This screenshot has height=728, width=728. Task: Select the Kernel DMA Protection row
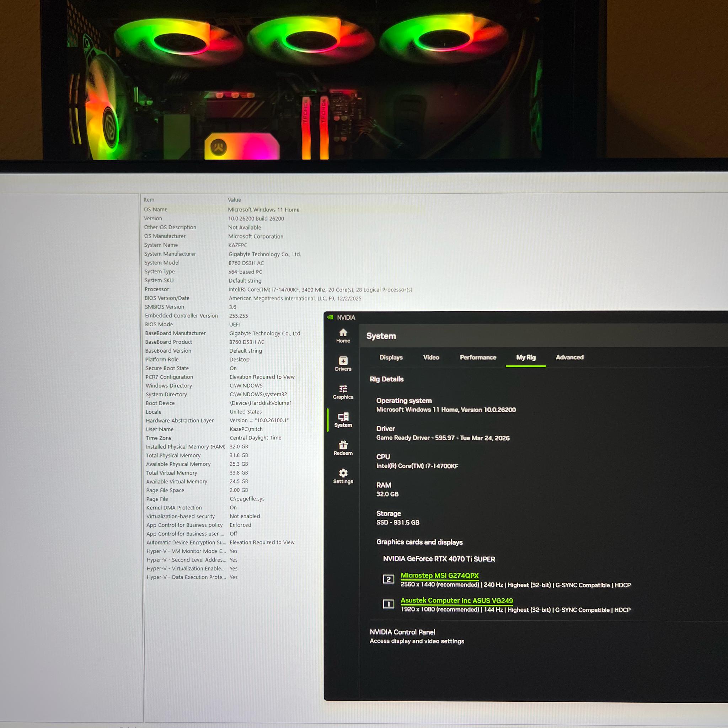(x=192, y=508)
